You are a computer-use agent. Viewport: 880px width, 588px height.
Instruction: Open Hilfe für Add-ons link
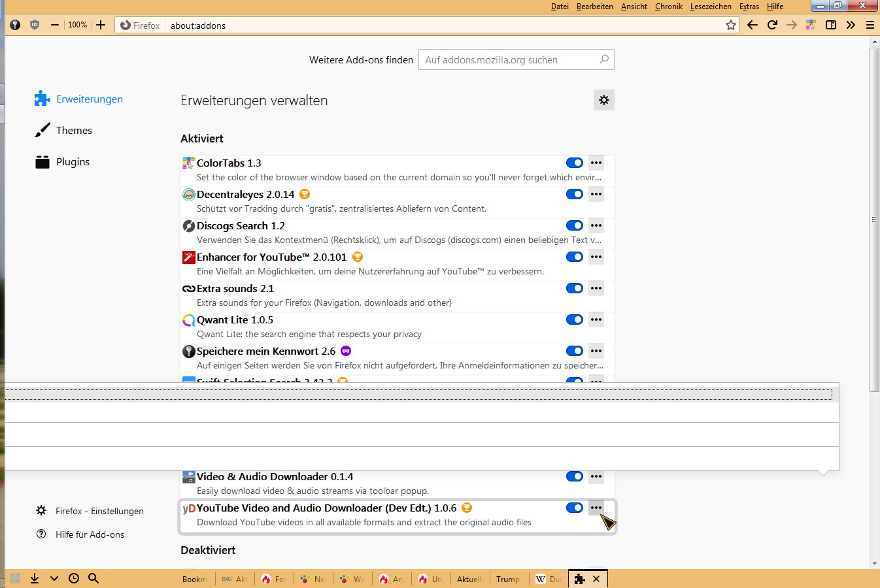point(80,534)
